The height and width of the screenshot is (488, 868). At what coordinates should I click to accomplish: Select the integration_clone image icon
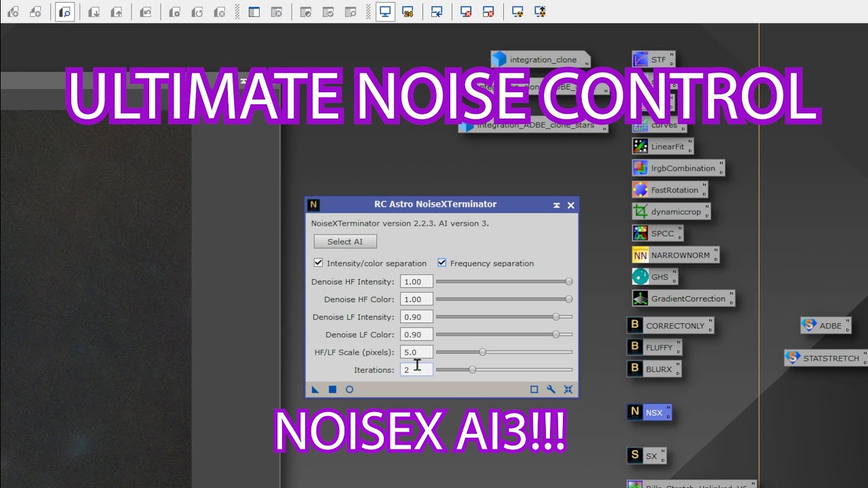540,60
